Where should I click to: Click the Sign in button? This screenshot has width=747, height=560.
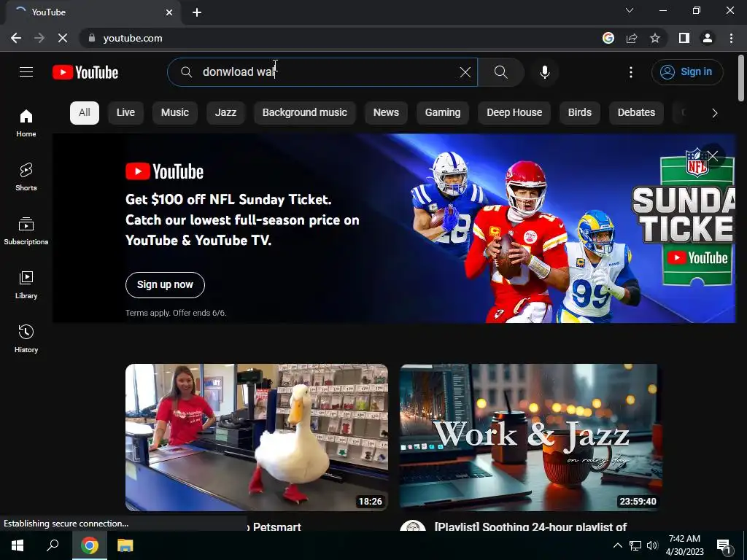(687, 72)
